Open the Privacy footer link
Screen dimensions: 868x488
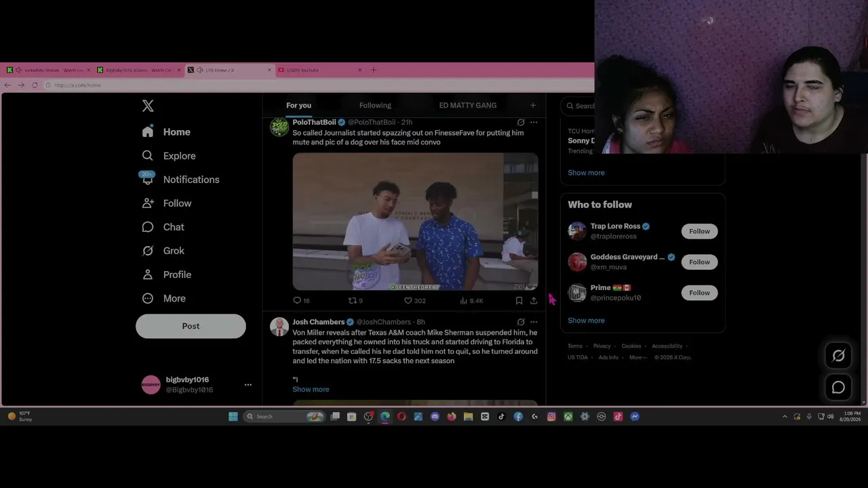tap(602, 346)
